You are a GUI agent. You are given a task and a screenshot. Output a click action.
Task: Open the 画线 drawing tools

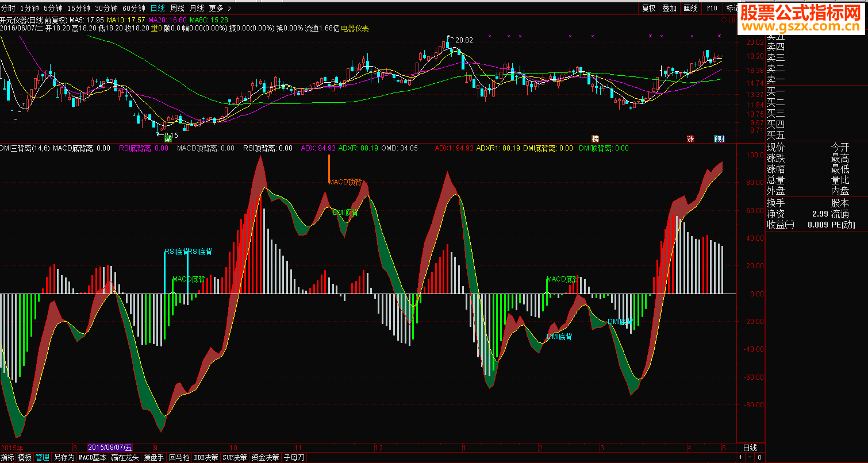[x=690, y=8]
